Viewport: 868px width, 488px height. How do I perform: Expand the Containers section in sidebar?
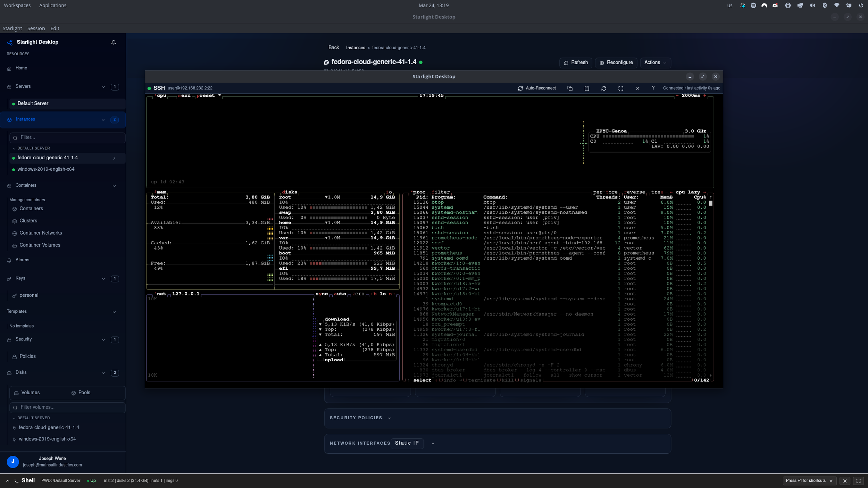click(x=114, y=186)
